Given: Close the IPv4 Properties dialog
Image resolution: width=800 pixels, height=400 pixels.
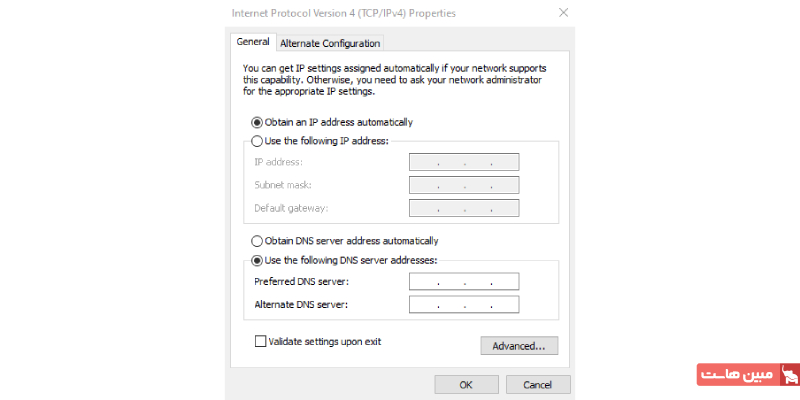Looking at the screenshot, I should pyautogui.click(x=564, y=14).
